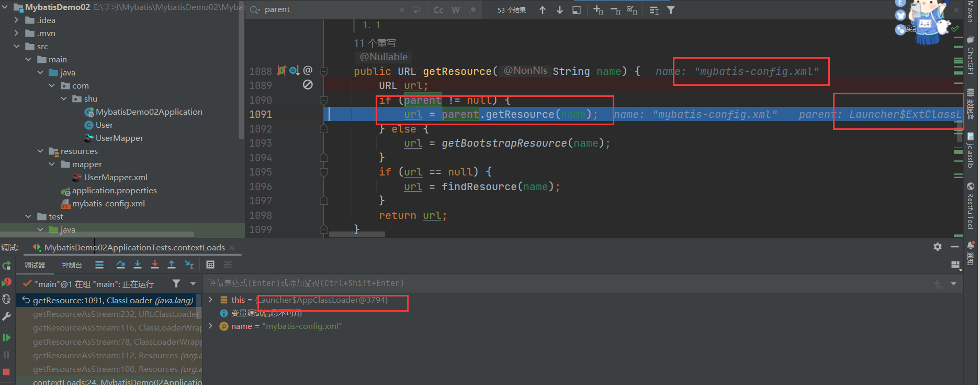Toggle Regex search option

[472, 10]
